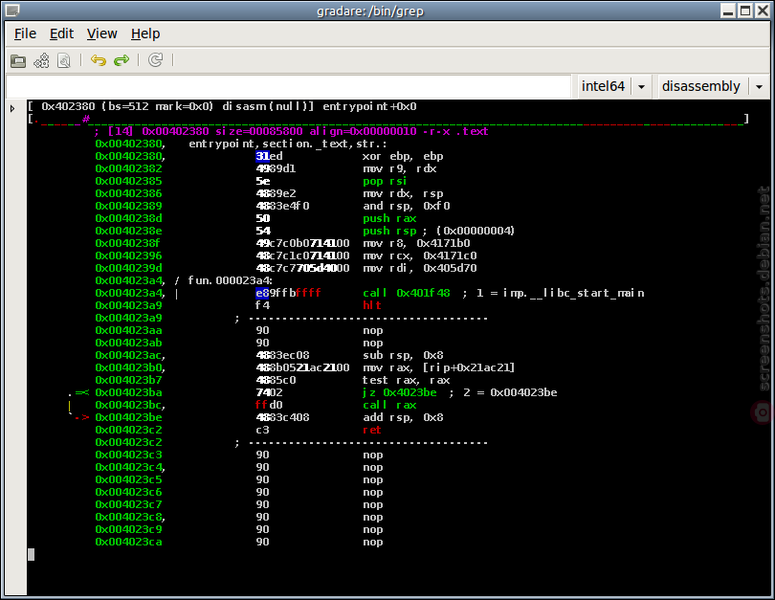Click the 'jz 0x4023be' jump instruction

click(x=399, y=392)
